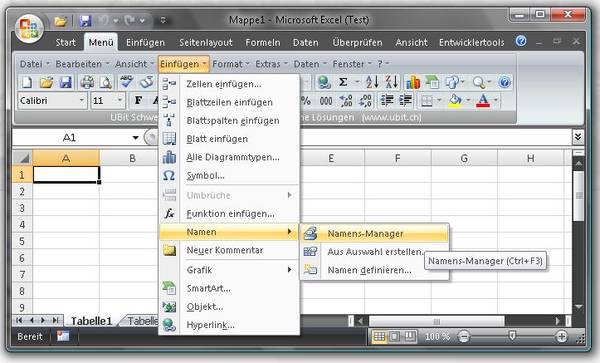Screen dimensions: 600x363
Task: Open the Quick Access Toolbar customize arrow
Action: [163, 20]
